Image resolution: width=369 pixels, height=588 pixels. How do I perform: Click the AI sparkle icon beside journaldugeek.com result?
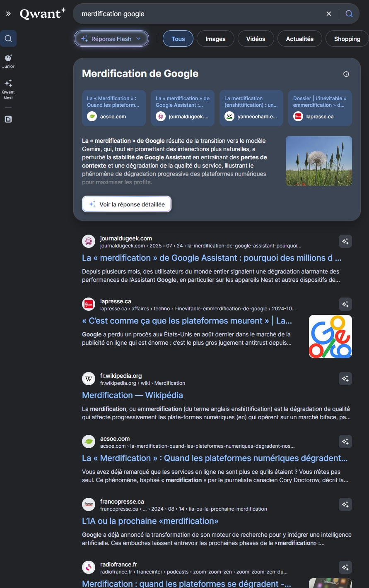click(x=345, y=241)
